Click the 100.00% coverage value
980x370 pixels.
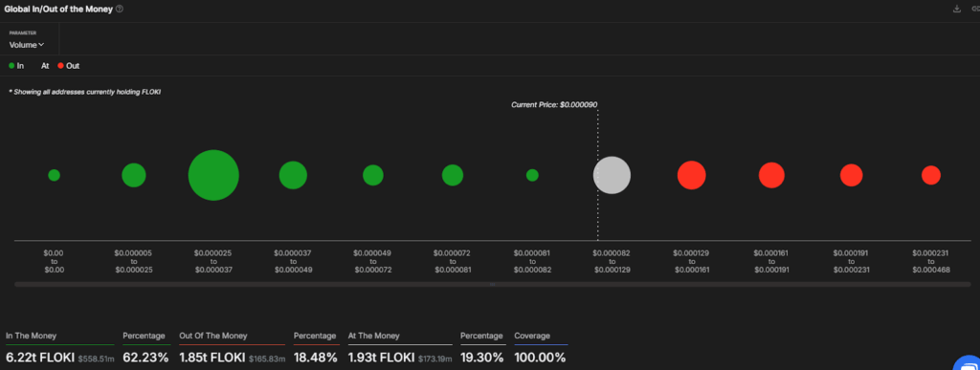540,359
